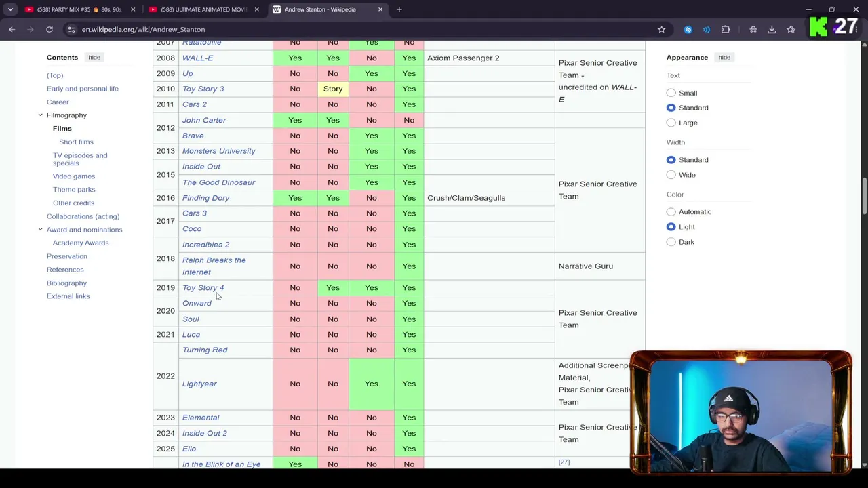Go to Collaborations (acting) section
868x488 pixels.
click(83, 216)
